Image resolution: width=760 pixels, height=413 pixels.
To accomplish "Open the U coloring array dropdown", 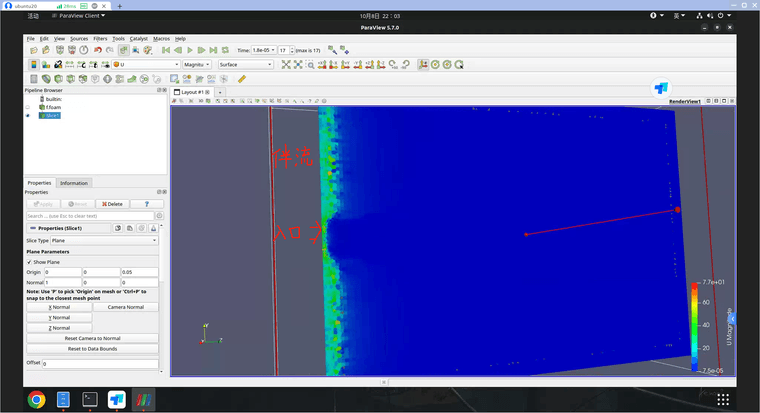I will pyautogui.click(x=148, y=65).
